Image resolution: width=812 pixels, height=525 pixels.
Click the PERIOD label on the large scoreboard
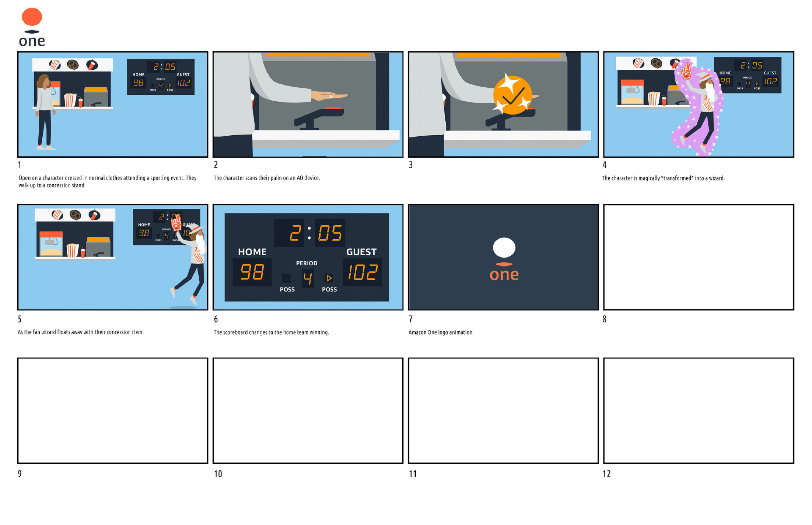[307, 263]
